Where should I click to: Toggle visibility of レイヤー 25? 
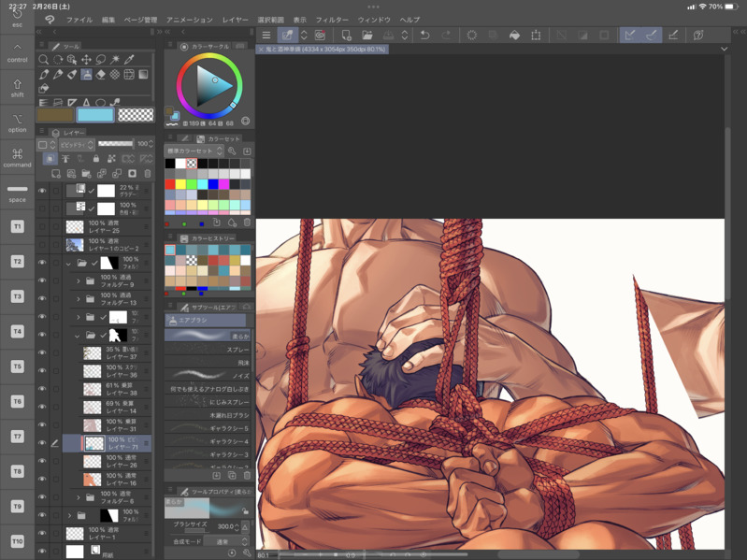point(42,226)
